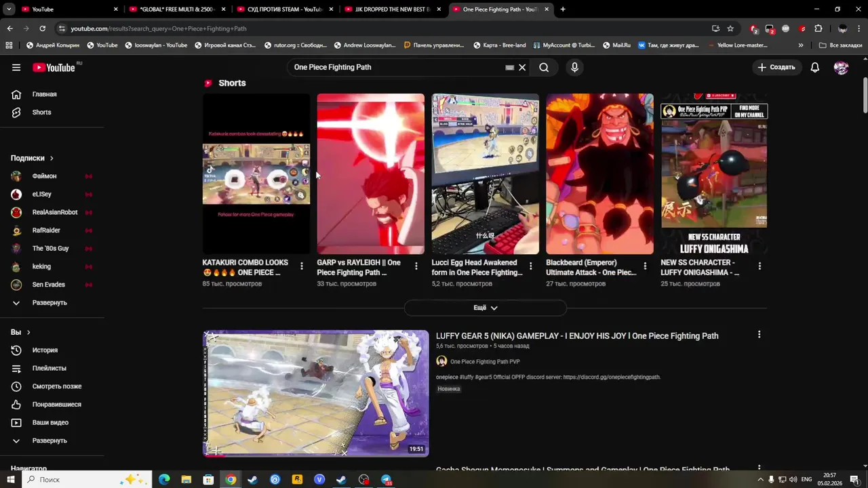Open options menu for LUFFY GEAR 5 video

coord(759,335)
